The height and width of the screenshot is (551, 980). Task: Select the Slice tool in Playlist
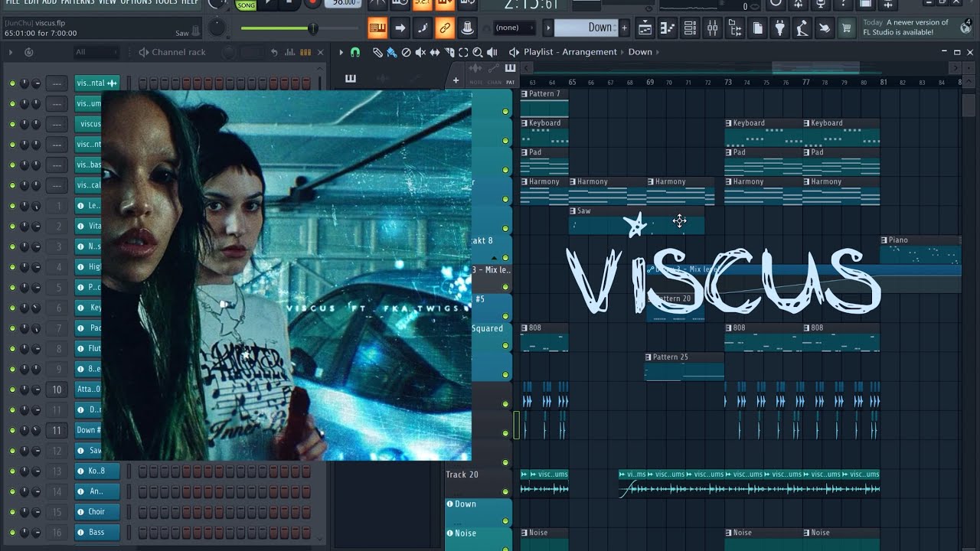pos(449,52)
